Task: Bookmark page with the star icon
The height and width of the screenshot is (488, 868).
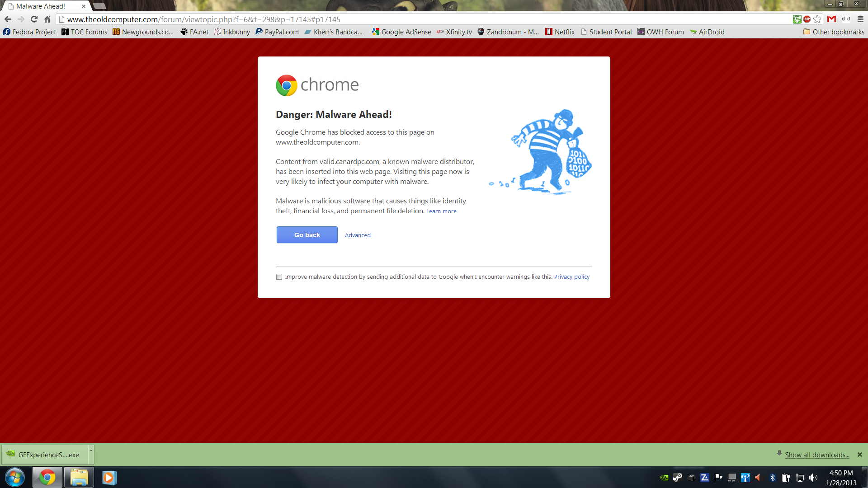Action: [817, 19]
